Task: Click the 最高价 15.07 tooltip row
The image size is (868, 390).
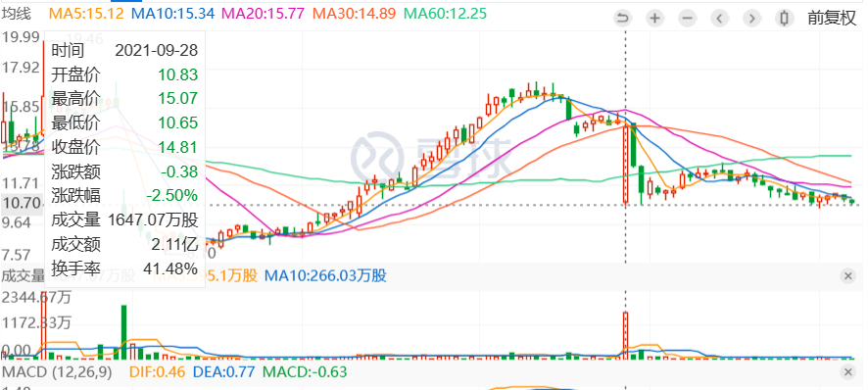Action: [x=124, y=99]
